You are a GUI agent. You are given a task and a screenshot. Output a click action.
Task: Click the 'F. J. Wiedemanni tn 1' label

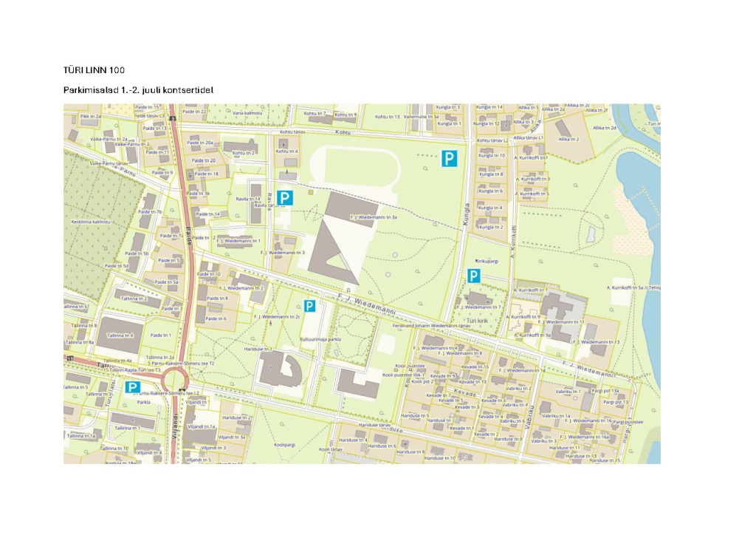point(238,240)
